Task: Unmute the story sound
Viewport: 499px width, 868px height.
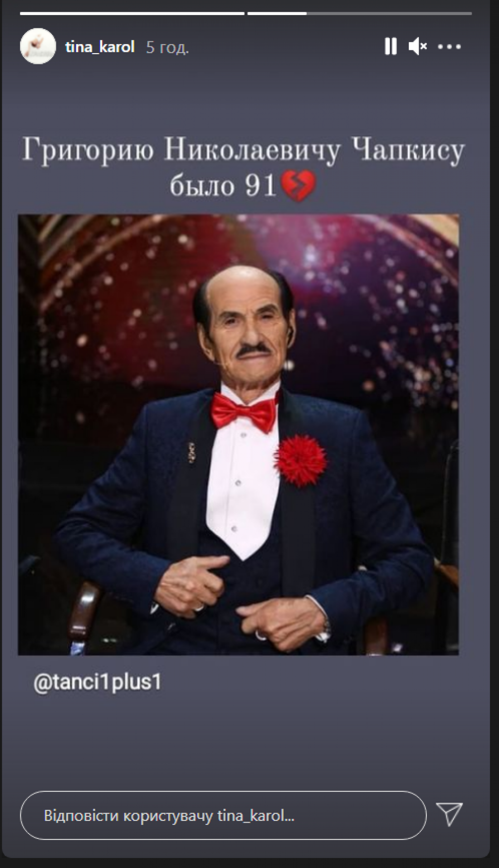Action: [418, 46]
